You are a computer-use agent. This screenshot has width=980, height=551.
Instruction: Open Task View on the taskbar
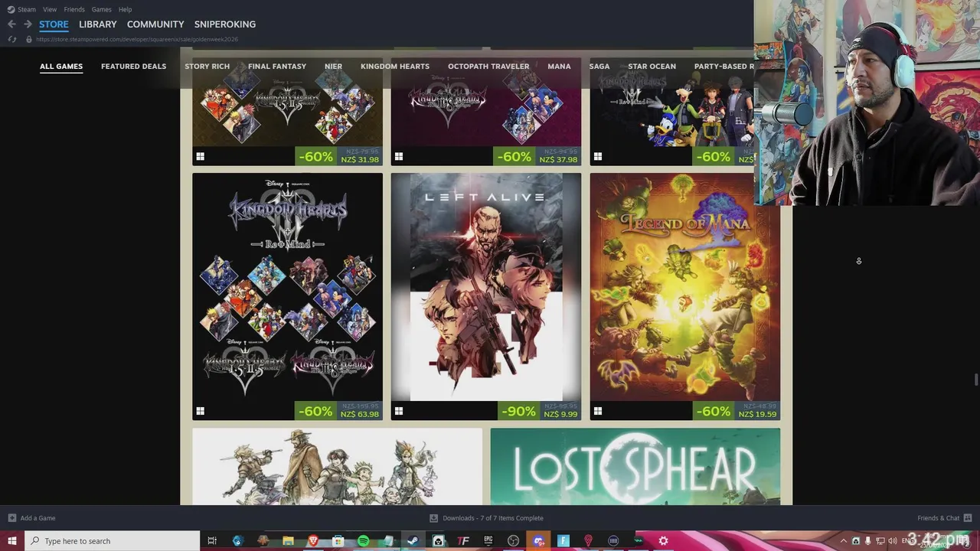point(212,541)
